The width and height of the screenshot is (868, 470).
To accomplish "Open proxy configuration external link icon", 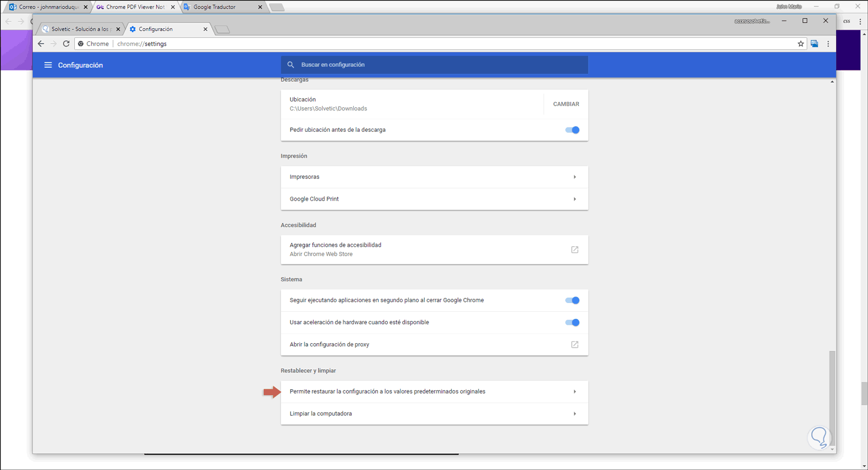I will pos(575,345).
